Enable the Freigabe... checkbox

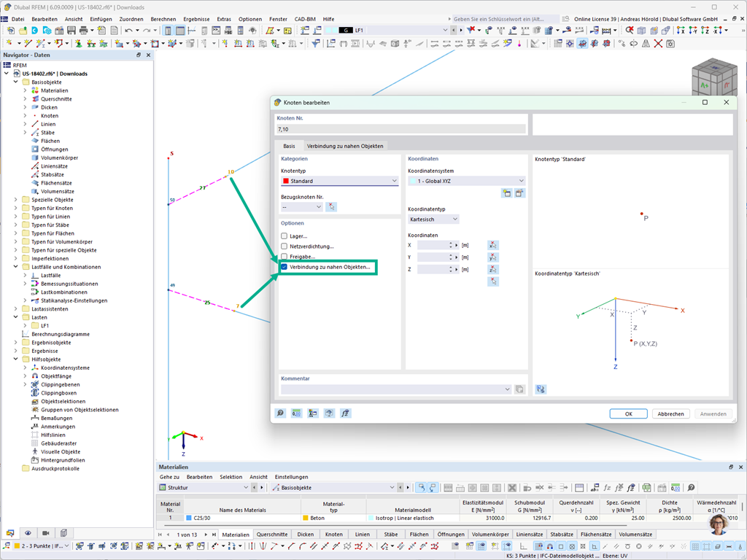[285, 257]
